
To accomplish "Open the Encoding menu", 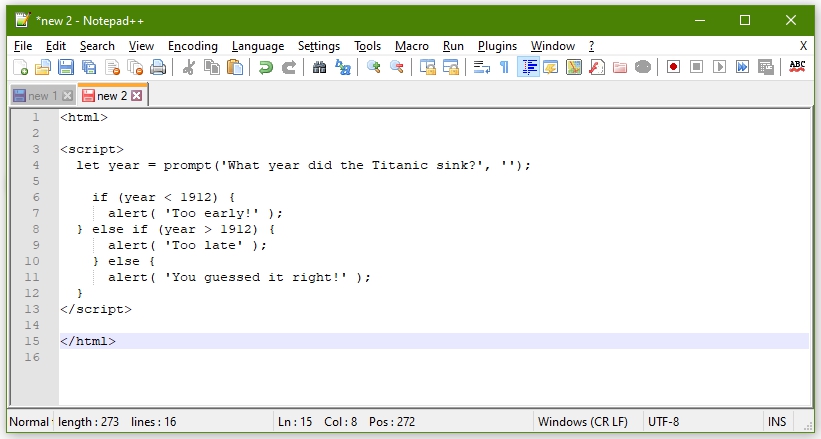I will [192, 46].
